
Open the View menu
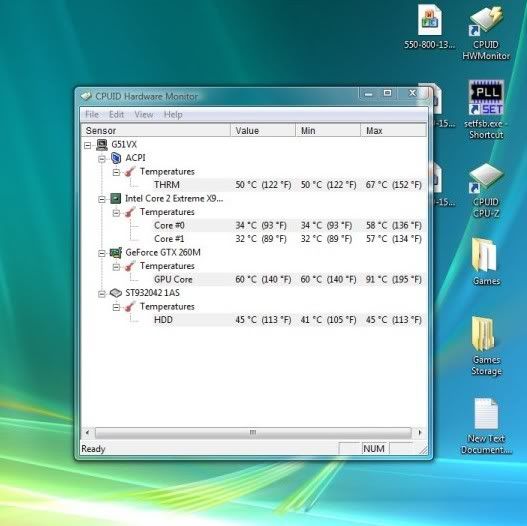144,115
